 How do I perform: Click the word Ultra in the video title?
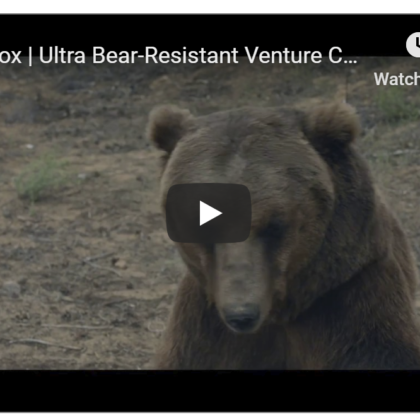[62, 55]
